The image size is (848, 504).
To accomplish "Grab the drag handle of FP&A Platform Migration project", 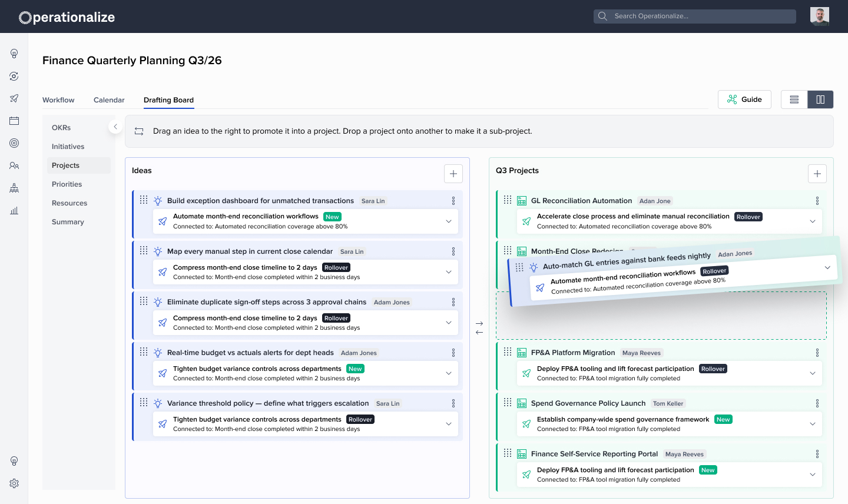I will point(508,352).
